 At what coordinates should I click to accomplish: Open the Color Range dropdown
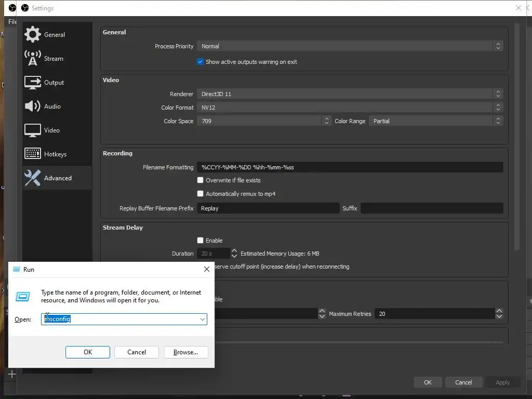coord(436,121)
